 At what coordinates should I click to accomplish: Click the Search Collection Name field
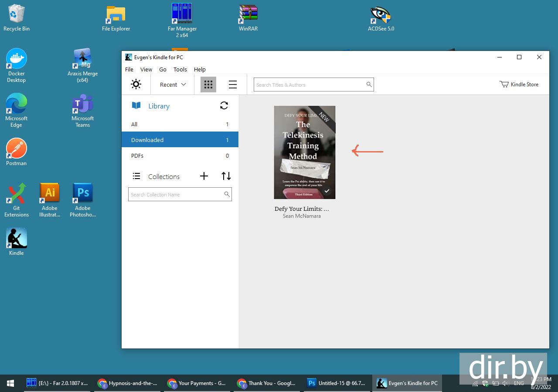tap(176, 195)
